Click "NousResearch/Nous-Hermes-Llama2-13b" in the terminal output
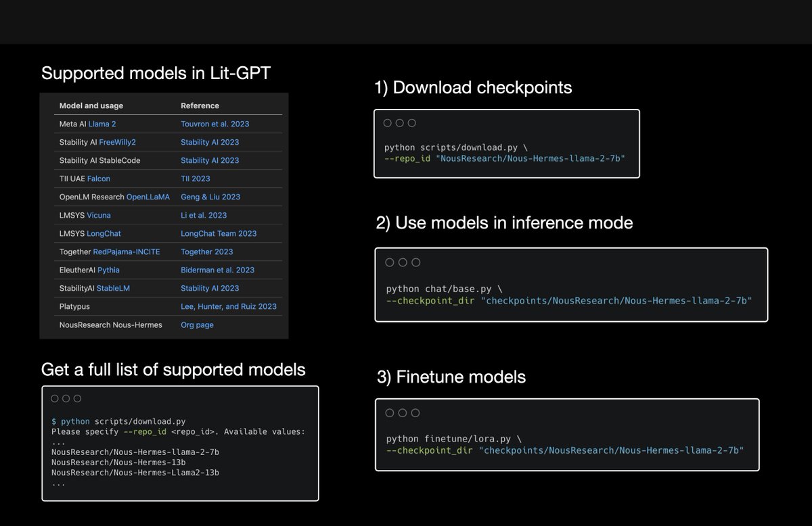Viewport: 812px width, 526px height. 135,473
